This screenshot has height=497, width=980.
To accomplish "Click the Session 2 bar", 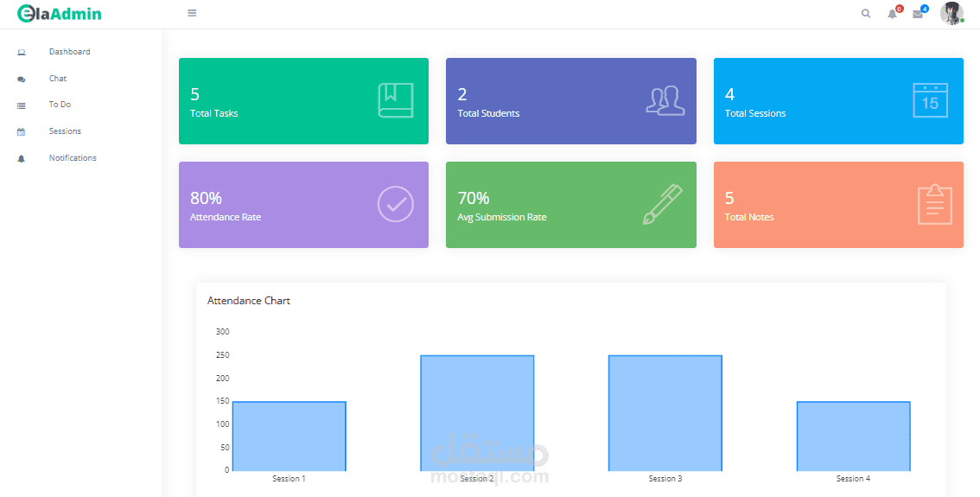I will tap(477, 413).
